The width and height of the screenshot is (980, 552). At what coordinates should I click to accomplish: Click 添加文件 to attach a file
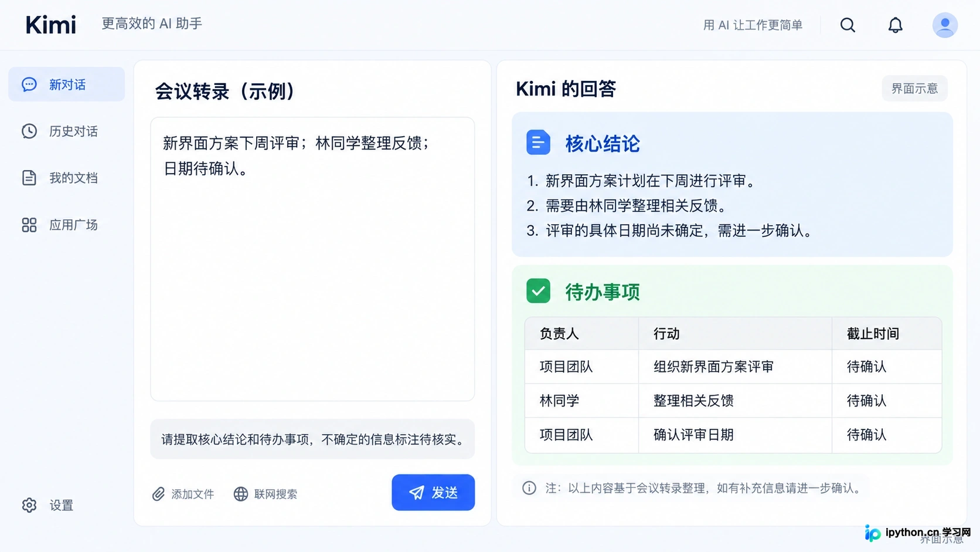183,494
